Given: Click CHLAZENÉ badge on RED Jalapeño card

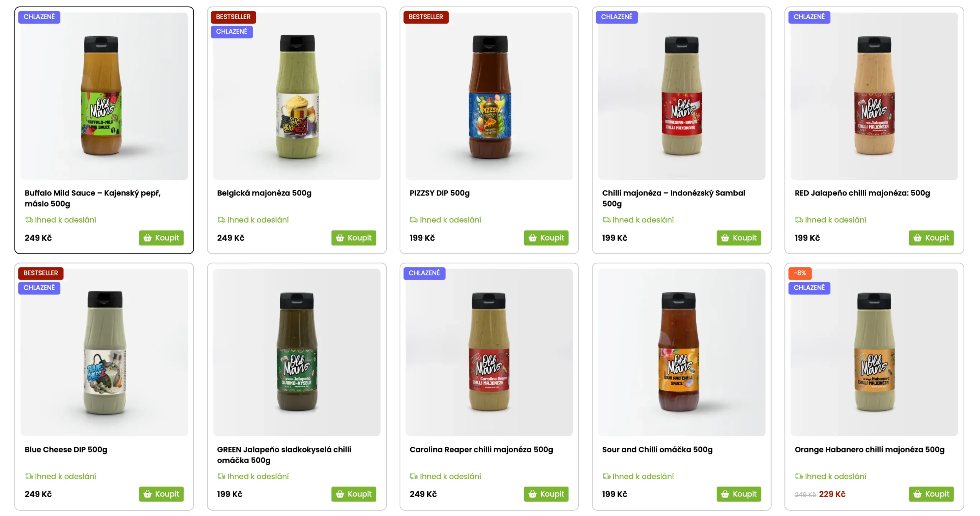Looking at the screenshot, I should (809, 17).
